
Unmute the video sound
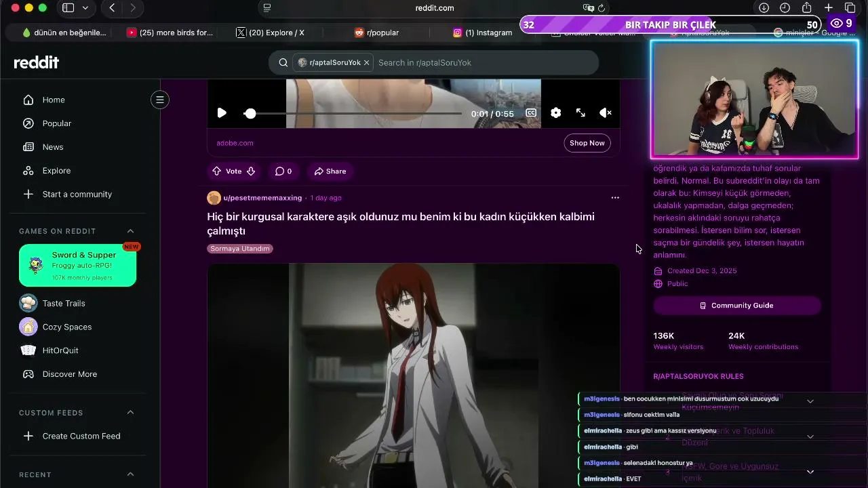click(x=606, y=113)
